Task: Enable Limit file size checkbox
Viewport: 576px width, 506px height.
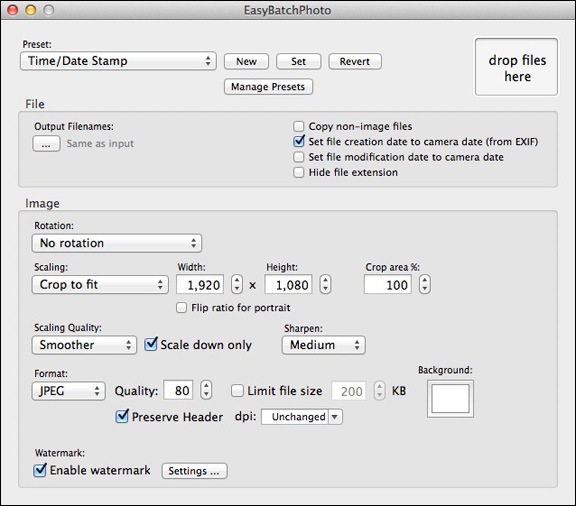Action: (237, 391)
